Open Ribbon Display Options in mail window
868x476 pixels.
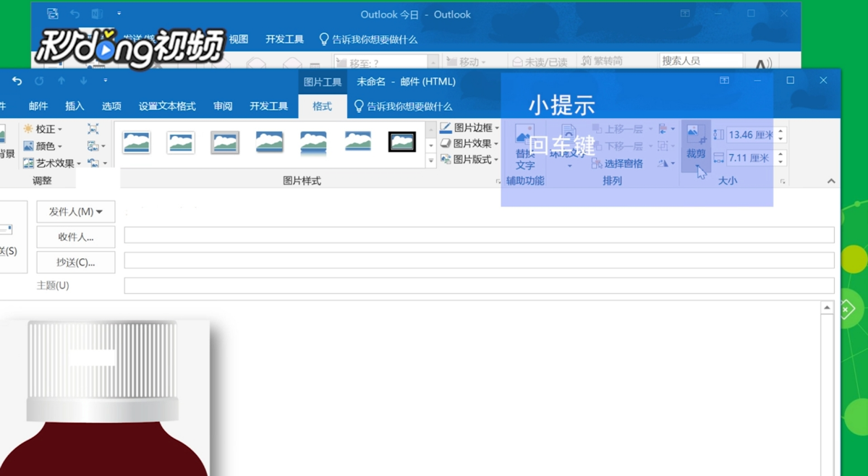(724, 80)
